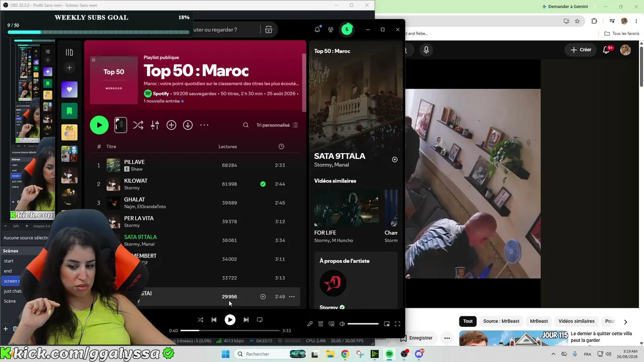644x362 pixels.
Task: Open connect to a device icon
Action: pos(332,324)
